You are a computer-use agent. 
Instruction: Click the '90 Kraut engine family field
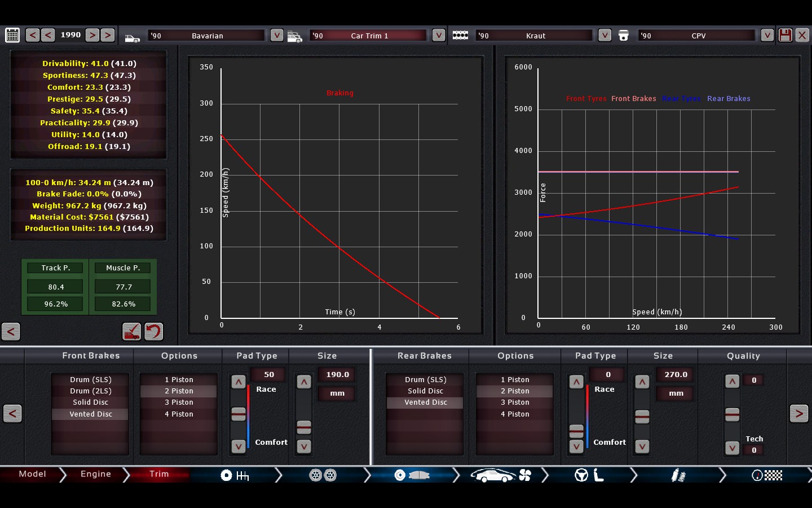[535, 36]
